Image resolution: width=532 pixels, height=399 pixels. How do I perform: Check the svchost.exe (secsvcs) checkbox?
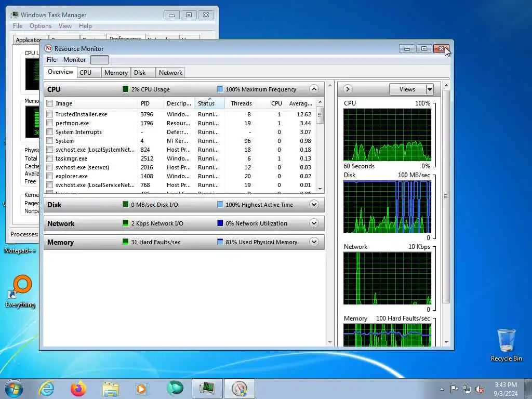click(49, 167)
